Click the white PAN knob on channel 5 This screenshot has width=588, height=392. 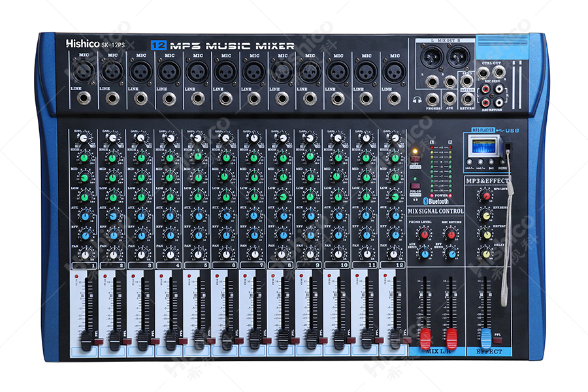199,254
